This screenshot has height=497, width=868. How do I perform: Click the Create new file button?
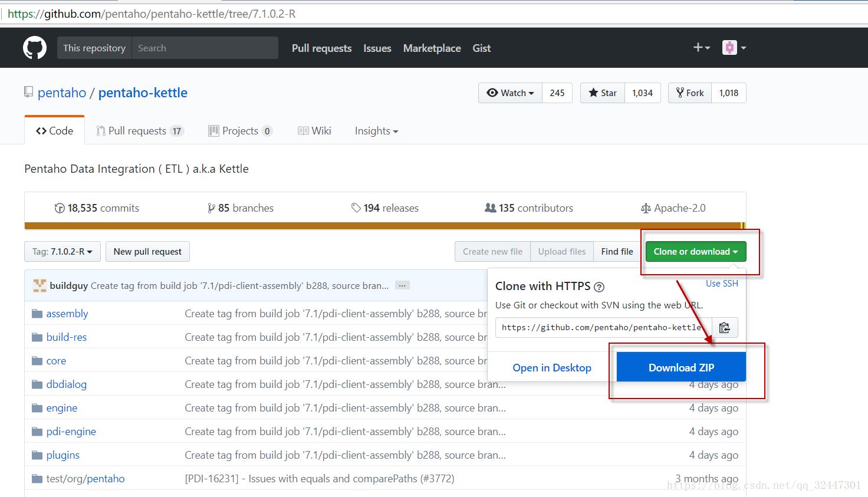(x=492, y=252)
